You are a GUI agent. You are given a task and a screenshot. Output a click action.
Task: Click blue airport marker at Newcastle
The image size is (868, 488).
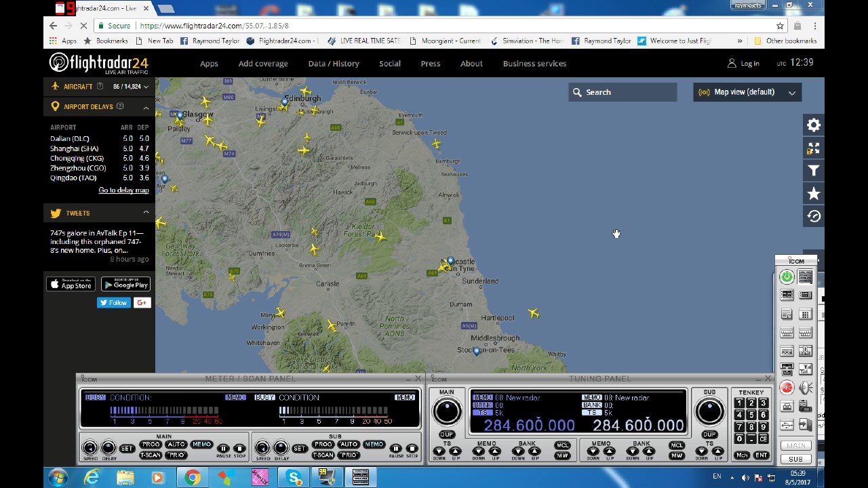coord(450,261)
